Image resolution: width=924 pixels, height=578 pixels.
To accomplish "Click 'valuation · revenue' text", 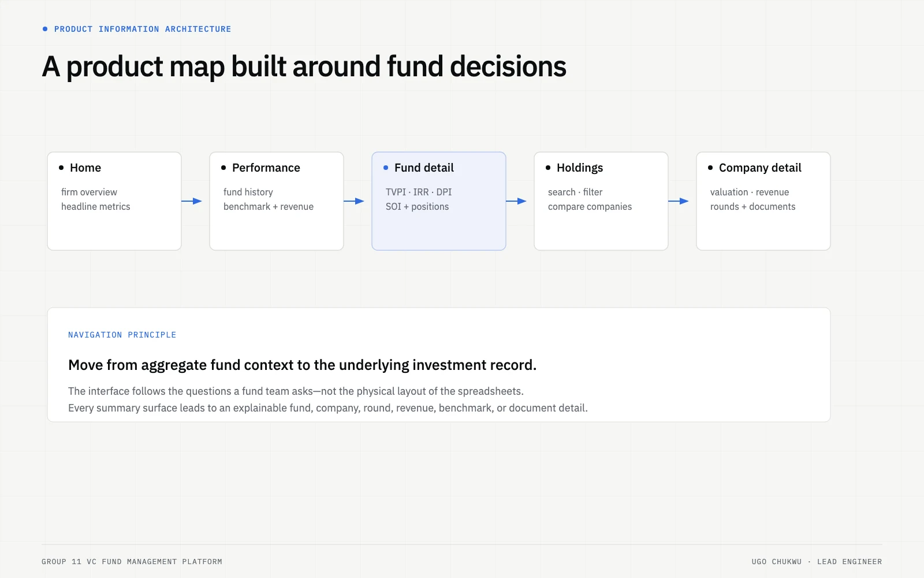I will pyautogui.click(x=750, y=192).
